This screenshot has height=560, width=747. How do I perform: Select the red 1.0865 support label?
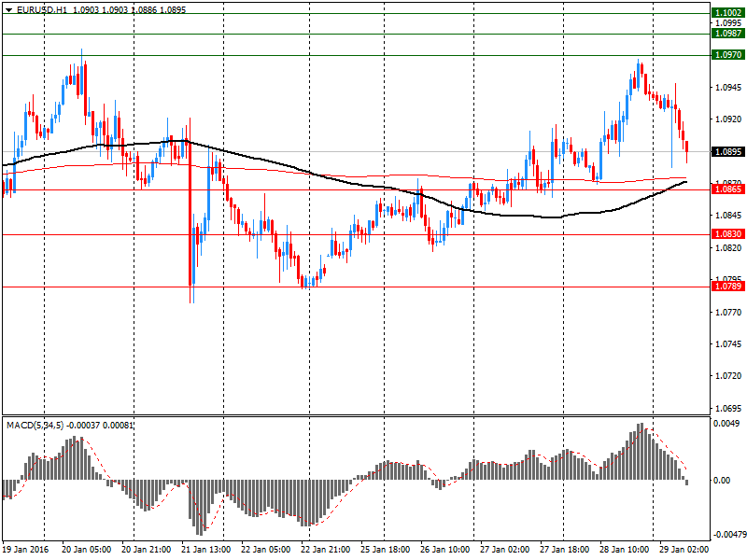click(x=728, y=189)
